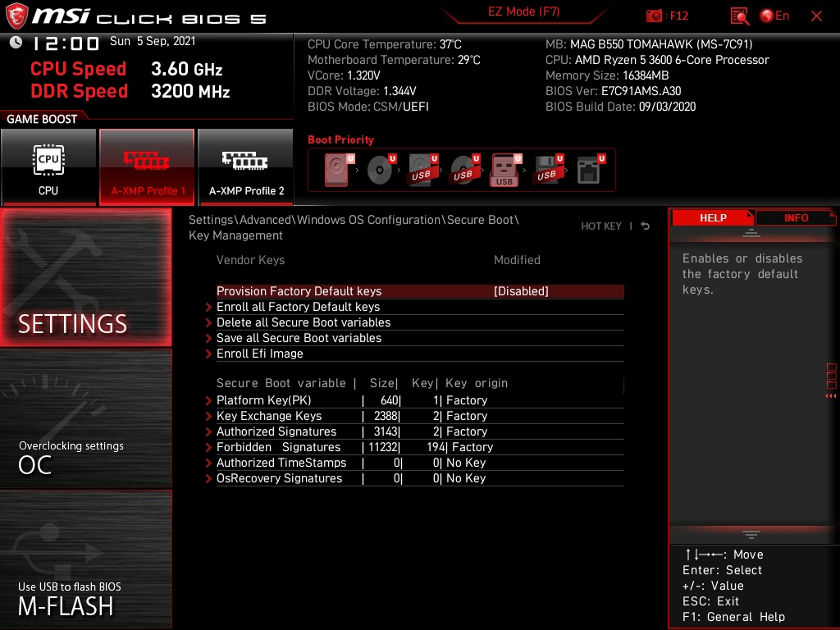Click the Key Management breadcrumb text
The image size is (840, 630).
click(235, 235)
